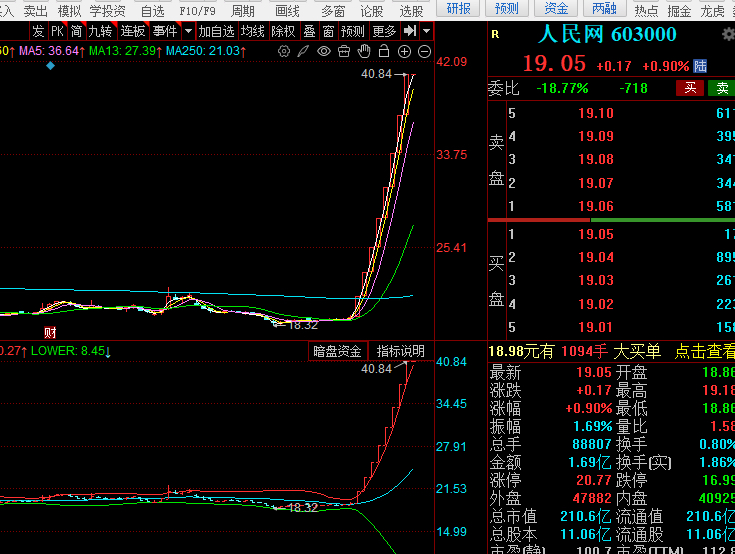Screen dimensions: 735x554
Task: Click the 窗 window button
Action: pos(329,31)
